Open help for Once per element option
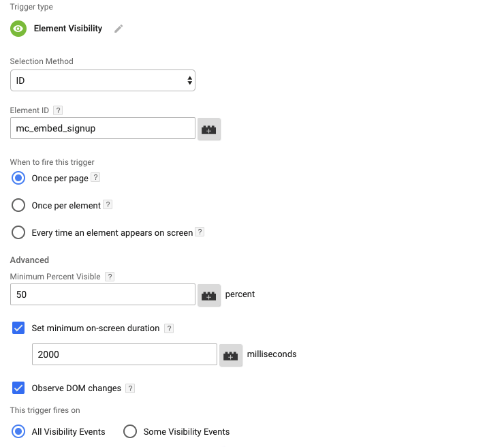This screenshot has height=447, width=504. click(x=108, y=204)
